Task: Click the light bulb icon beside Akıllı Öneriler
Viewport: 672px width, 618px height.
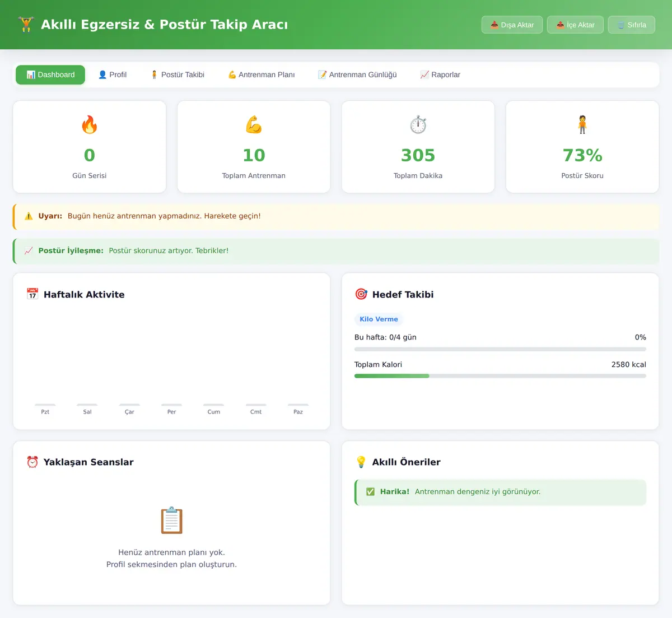Action: coord(361,462)
